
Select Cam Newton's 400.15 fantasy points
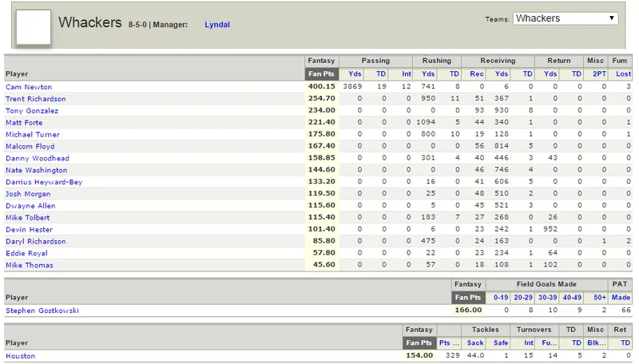coord(322,86)
